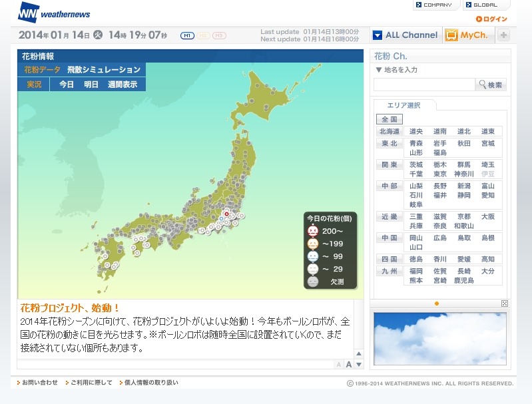Select the 四国 region

click(x=389, y=259)
